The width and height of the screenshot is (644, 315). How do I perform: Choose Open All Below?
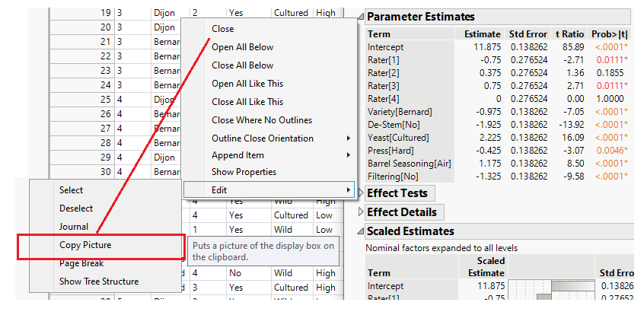click(x=242, y=47)
